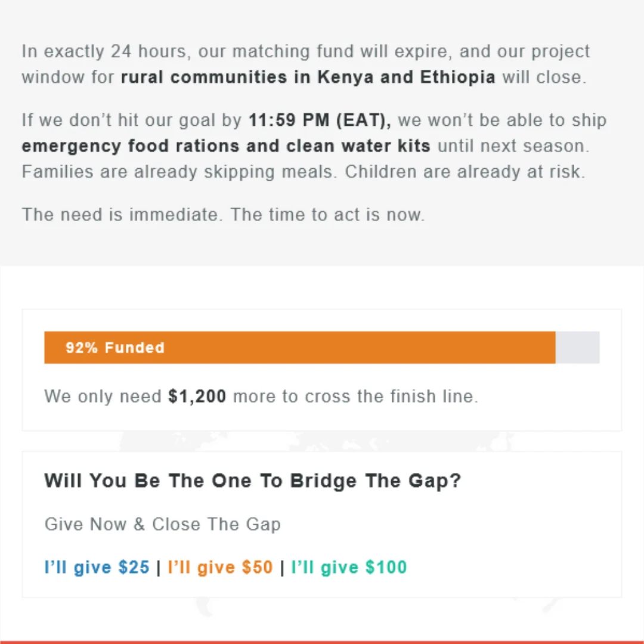644x644 pixels.
Task: Click the separator between the $50 and $100 links
Action: 282,567
